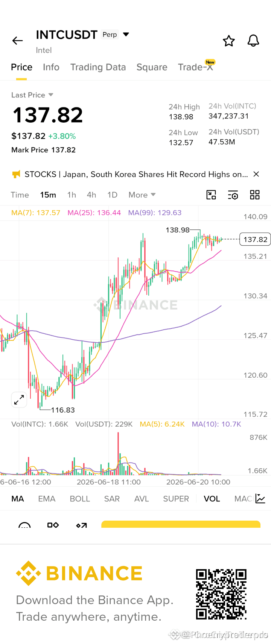Select the 1h chart interval
The image size is (271, 644).
click(x=72, y=195)
